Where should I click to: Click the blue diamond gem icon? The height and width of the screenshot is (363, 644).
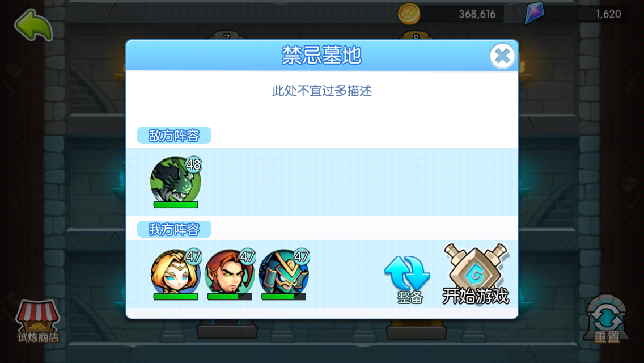(535, 13)
